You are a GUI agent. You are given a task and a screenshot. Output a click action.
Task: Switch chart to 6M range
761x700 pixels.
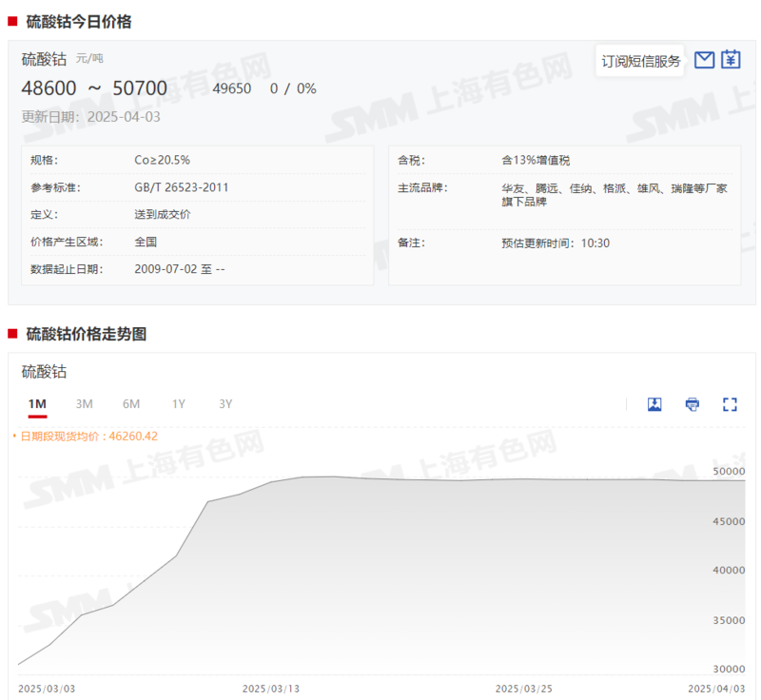tap(131, 404)
